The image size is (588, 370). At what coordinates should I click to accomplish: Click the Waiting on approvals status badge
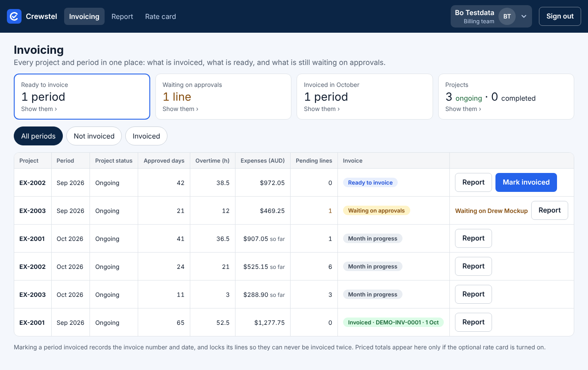376,210
